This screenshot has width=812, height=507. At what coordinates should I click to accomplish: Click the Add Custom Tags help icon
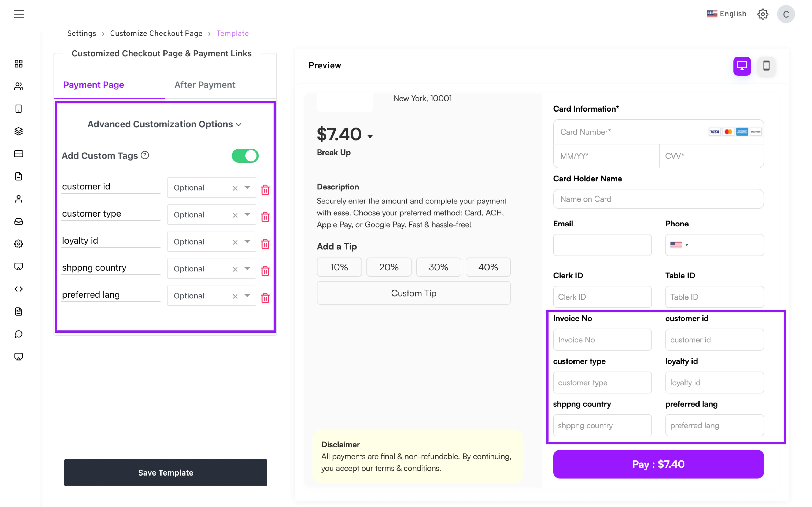tap(145, 155)
